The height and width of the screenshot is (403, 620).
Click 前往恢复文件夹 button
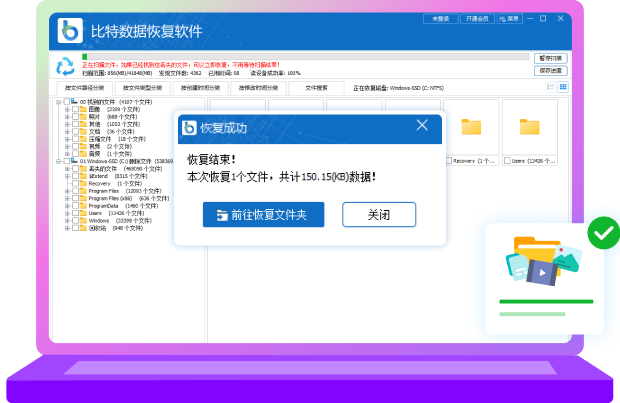[263, 215]
